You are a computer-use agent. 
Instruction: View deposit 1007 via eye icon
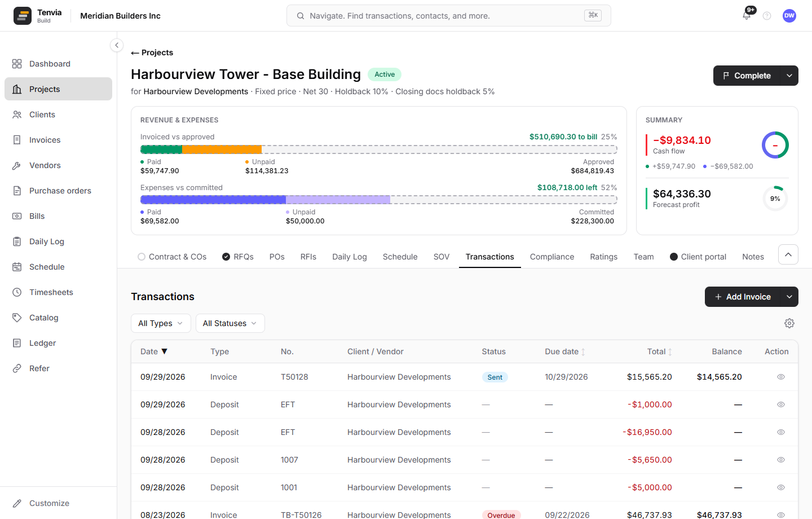pos(781,460)
